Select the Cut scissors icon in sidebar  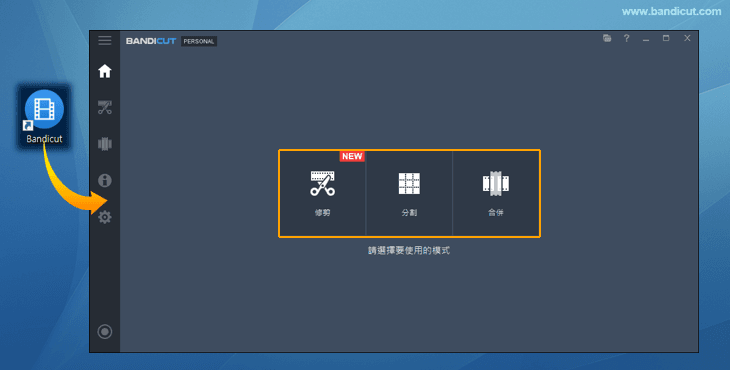(105, 108)
